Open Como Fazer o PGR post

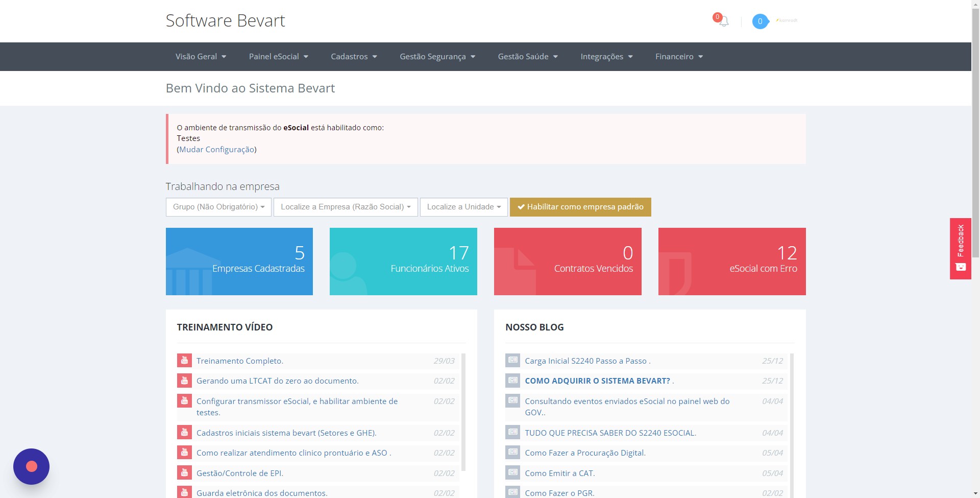(559, 493)
